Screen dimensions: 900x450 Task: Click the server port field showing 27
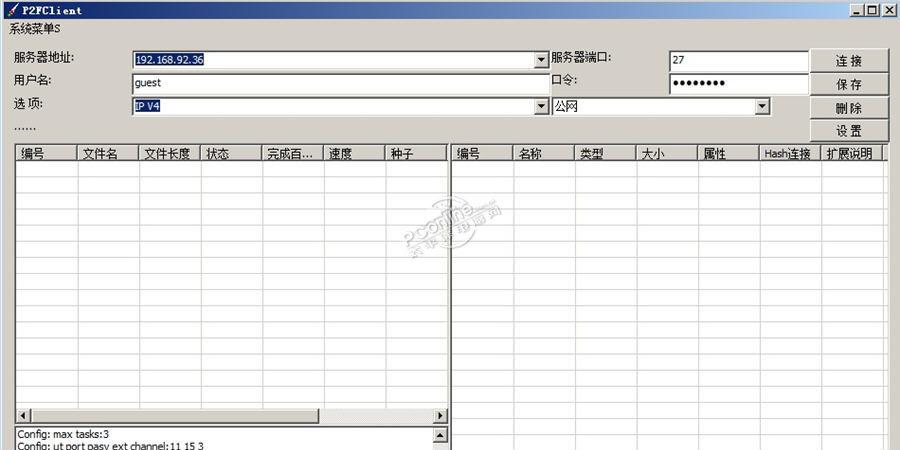739,60
